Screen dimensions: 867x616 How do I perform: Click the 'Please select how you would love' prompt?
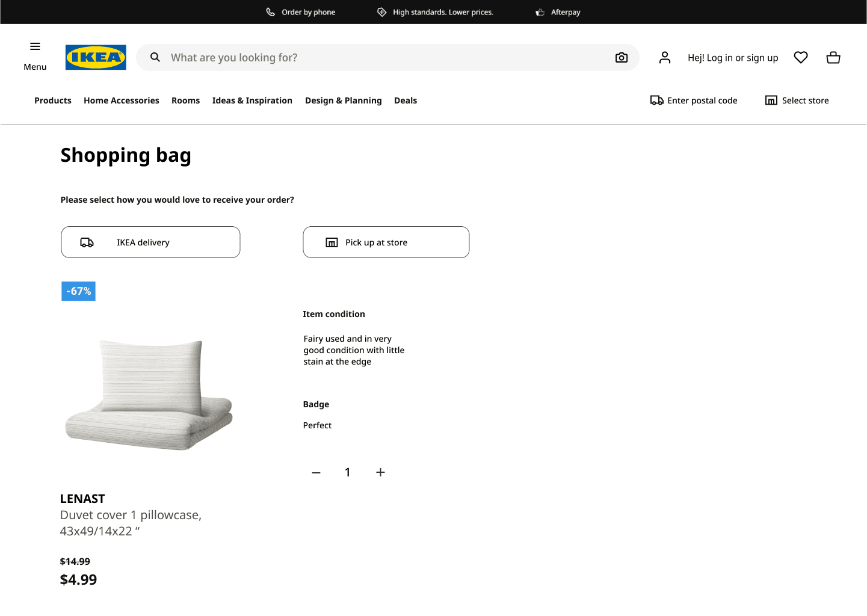tap(177, 200)
